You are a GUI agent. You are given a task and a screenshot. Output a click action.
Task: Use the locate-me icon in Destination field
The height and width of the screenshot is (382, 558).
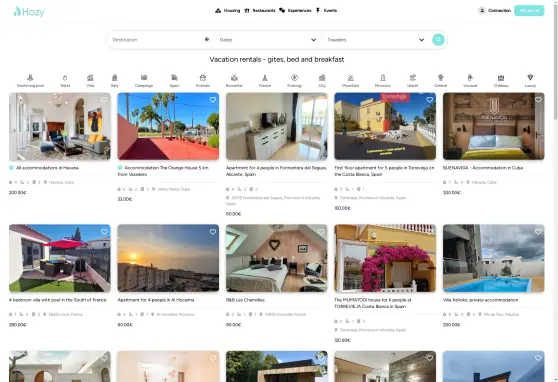207,40
